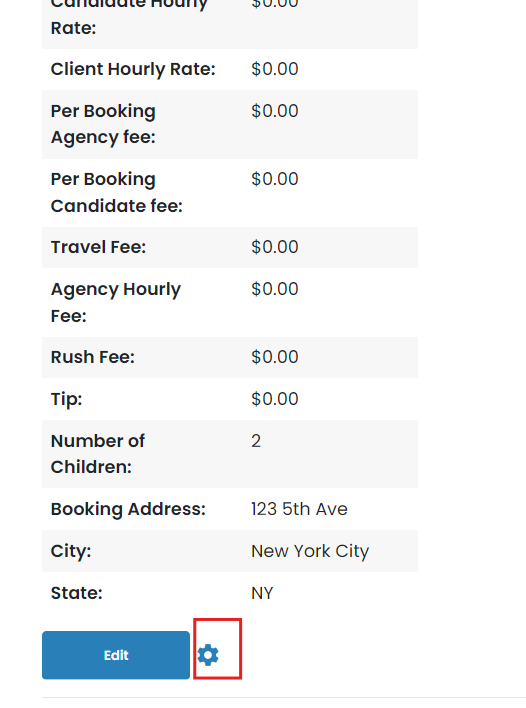Click the blue Edit button

116,655
